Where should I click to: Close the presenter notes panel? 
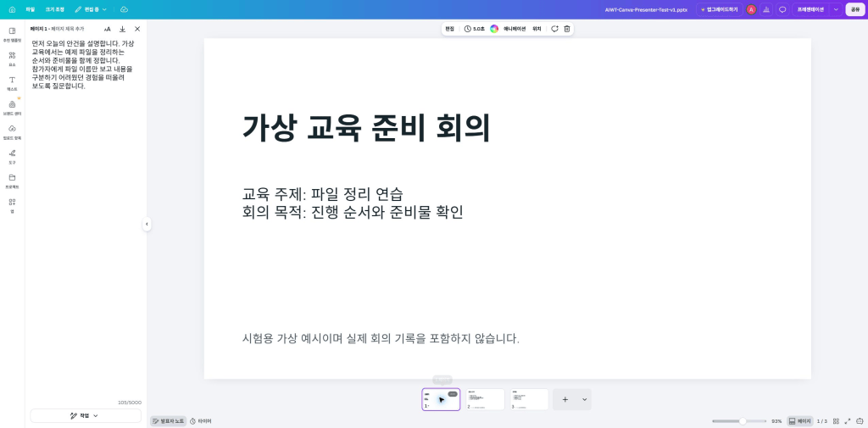137,29
